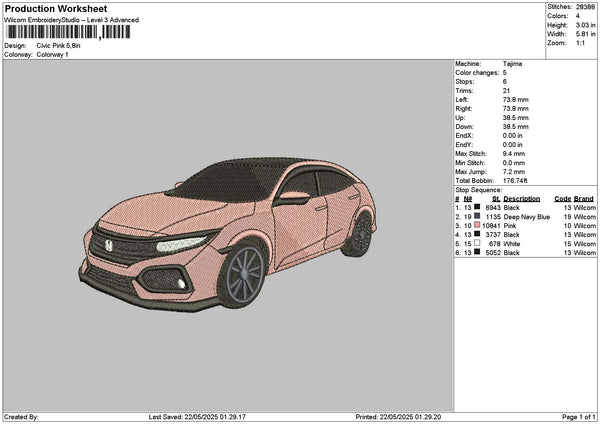
Task: Click the Wilcom brand in the Pink row
Action: click(x=585, y=226)
